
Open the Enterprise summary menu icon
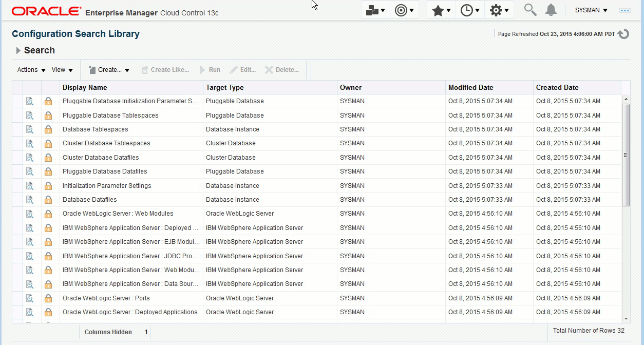372,9
